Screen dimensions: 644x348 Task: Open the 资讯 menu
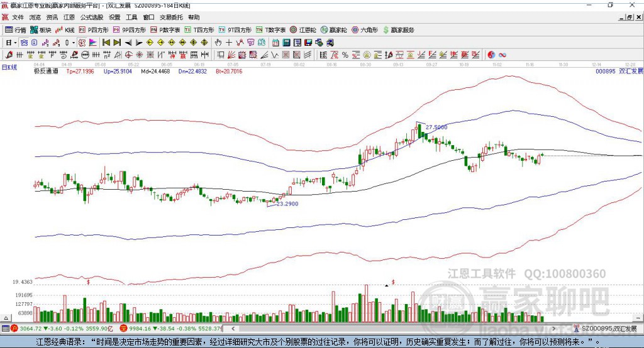coord(52,17)
